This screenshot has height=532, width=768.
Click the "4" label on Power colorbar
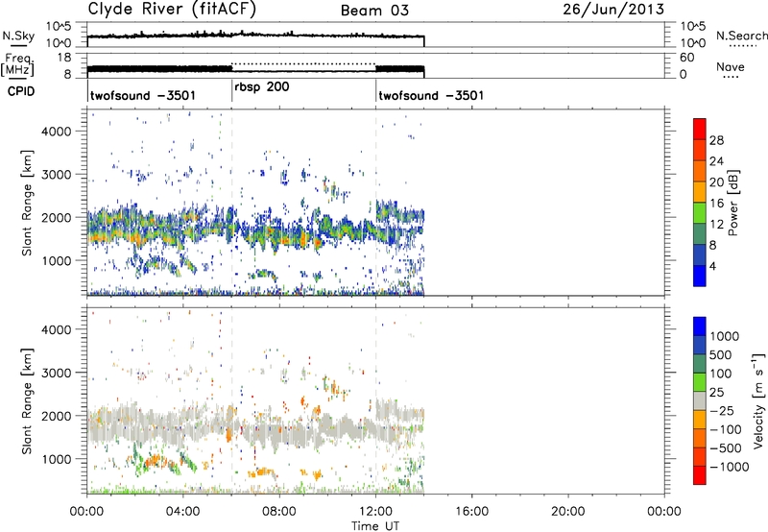712,266
